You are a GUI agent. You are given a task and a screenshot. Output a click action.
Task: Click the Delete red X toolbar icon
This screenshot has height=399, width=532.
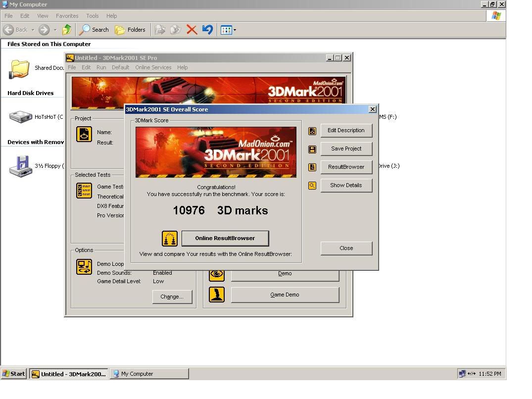point(192,30)
